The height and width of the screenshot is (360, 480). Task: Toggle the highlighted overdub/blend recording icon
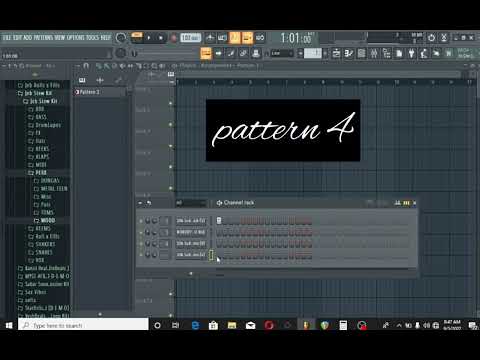pyautogui.click(x=247, y=38)
